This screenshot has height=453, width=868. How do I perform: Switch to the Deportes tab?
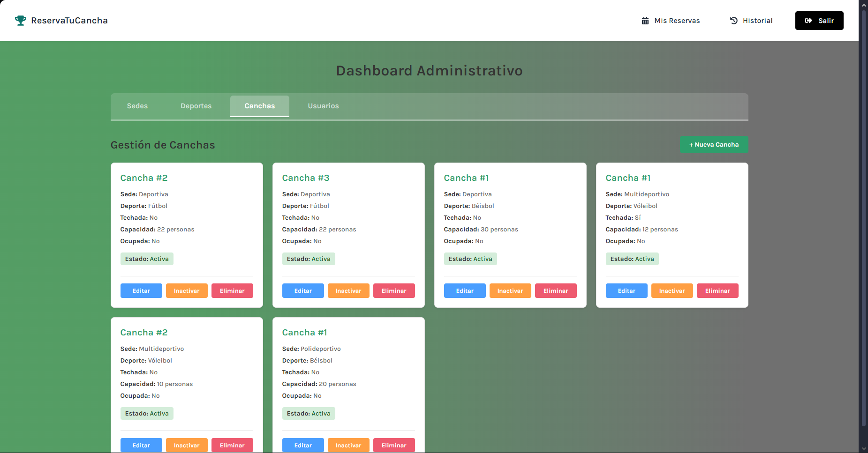tap(196, 106)
